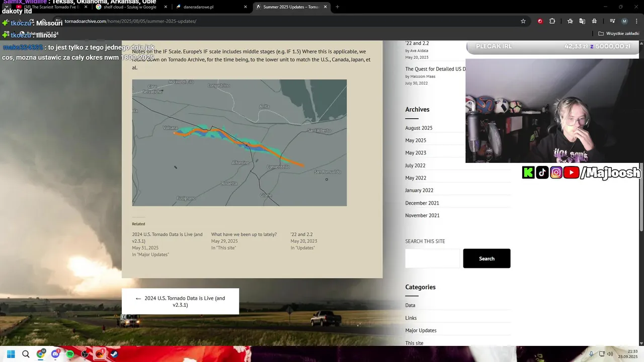This screenshot has width=644, height=362.
Task: Open the 'November 2021' archive
Action: (x=422, y=216)
